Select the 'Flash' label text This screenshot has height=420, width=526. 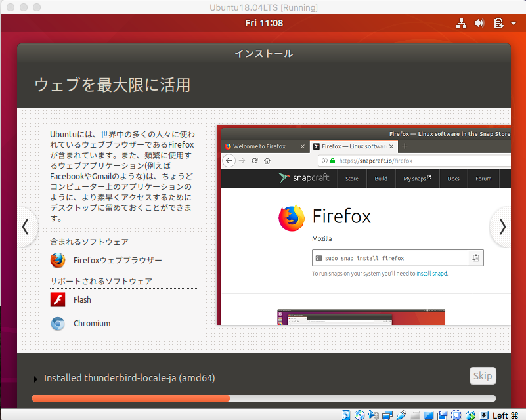82,300
